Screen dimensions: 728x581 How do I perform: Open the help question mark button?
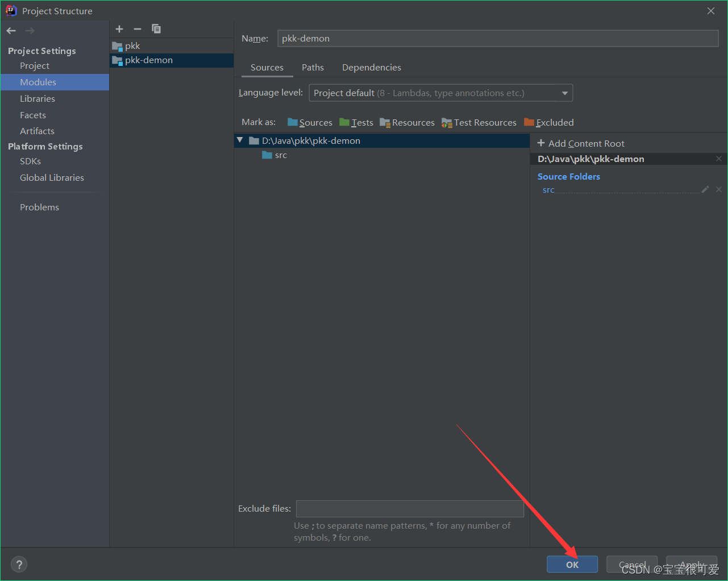tap(19, 565)
